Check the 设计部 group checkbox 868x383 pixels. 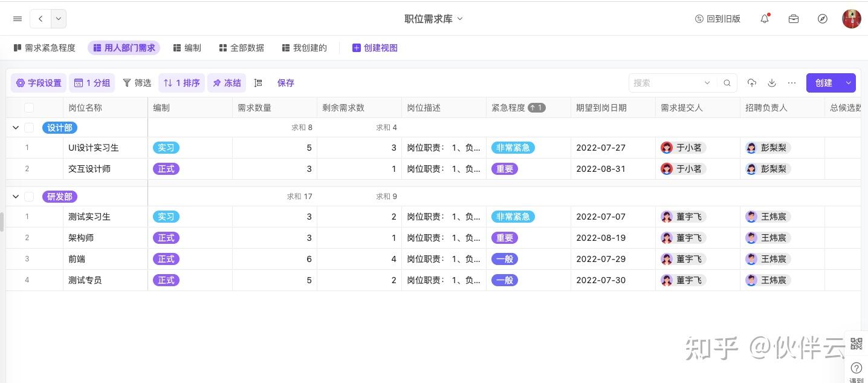pos(29,128)
